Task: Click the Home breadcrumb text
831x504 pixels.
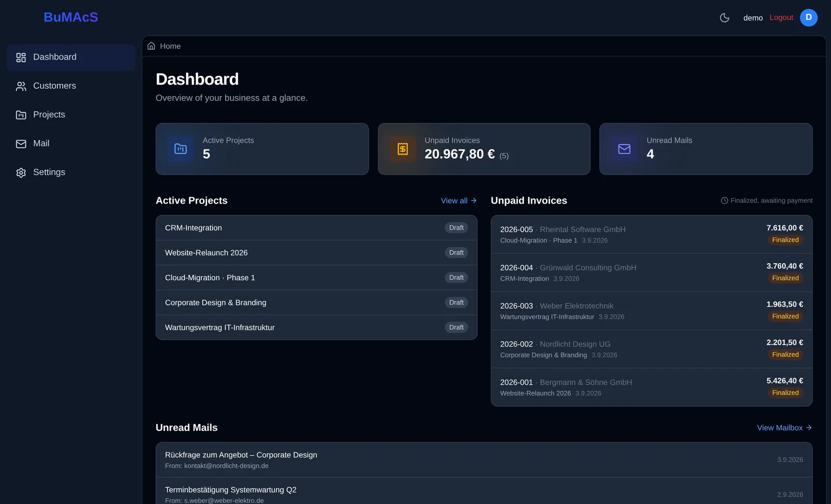Action: click(170, 46)
